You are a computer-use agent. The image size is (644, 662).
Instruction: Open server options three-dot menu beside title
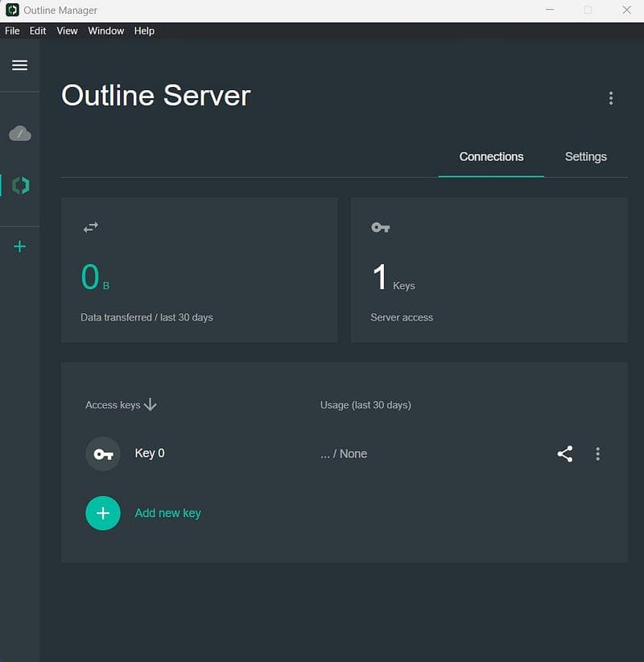pyautogui.click(x=611, y=98)
